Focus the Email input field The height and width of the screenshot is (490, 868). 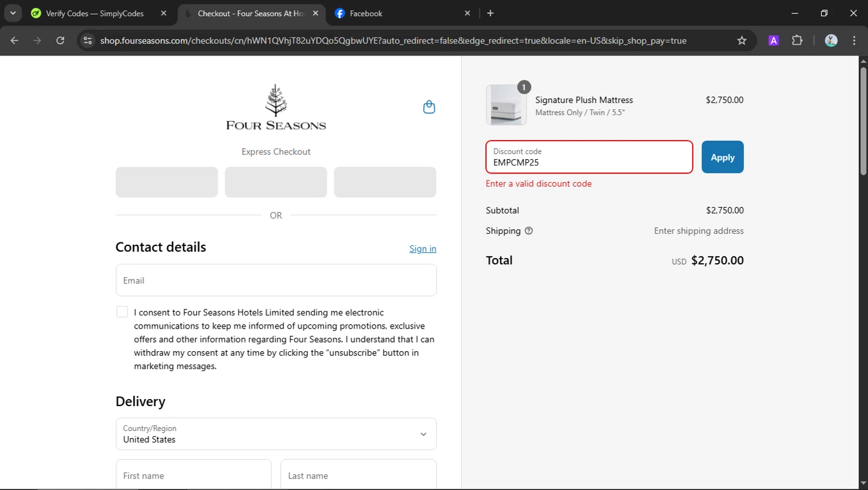coord(276,281)
